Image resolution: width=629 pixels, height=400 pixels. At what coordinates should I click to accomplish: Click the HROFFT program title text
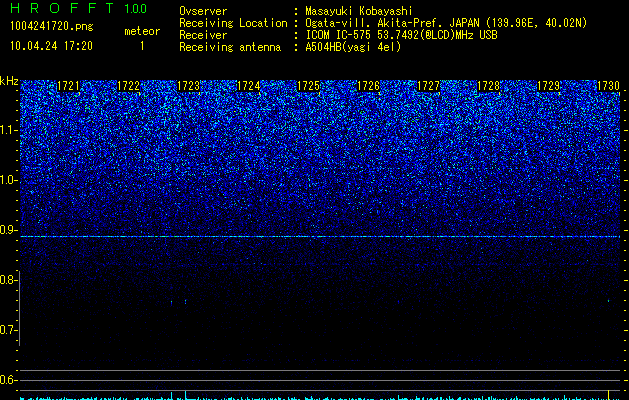point(62,8)
